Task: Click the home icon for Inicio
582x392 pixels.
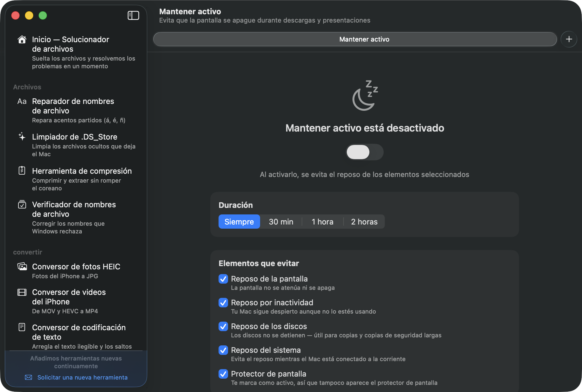Action: (x=22, y=39)
